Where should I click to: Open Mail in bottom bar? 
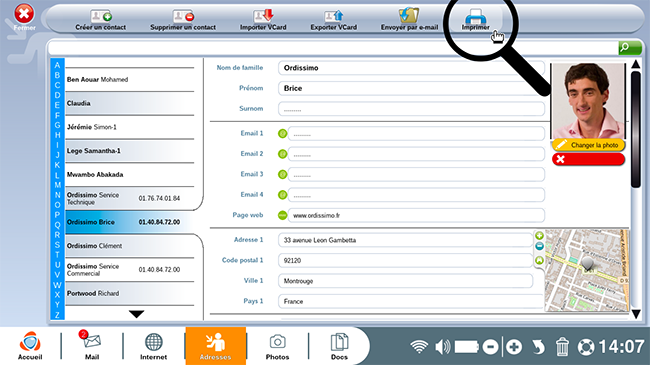click(x=92, y=346)
